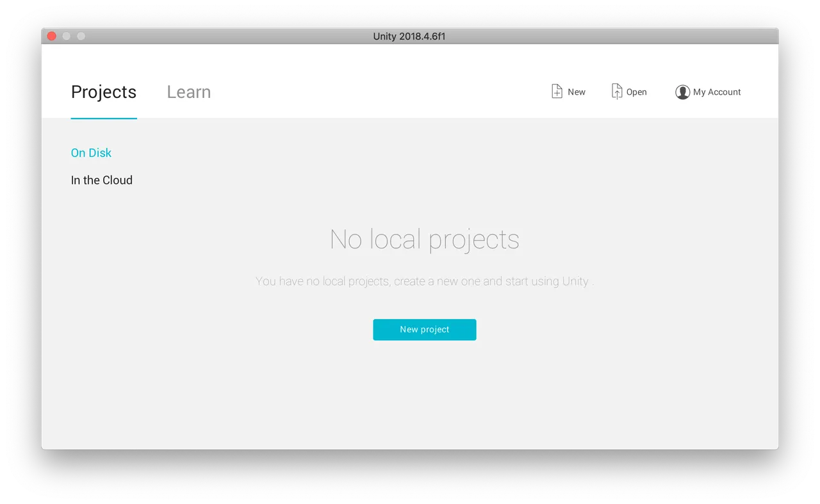Click the New document icon with plus
Viewport: 820px width, 504px height.
click(x=557, y=92)
